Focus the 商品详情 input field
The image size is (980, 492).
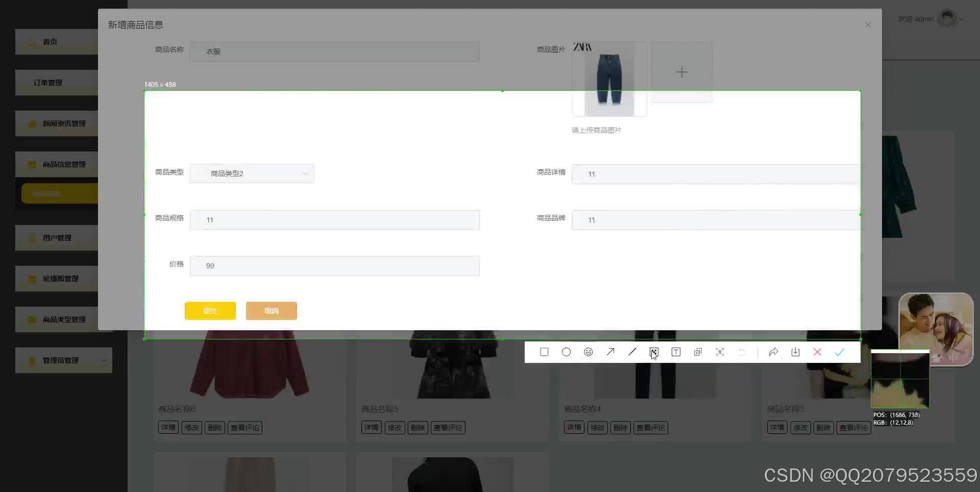click(716, 174)
